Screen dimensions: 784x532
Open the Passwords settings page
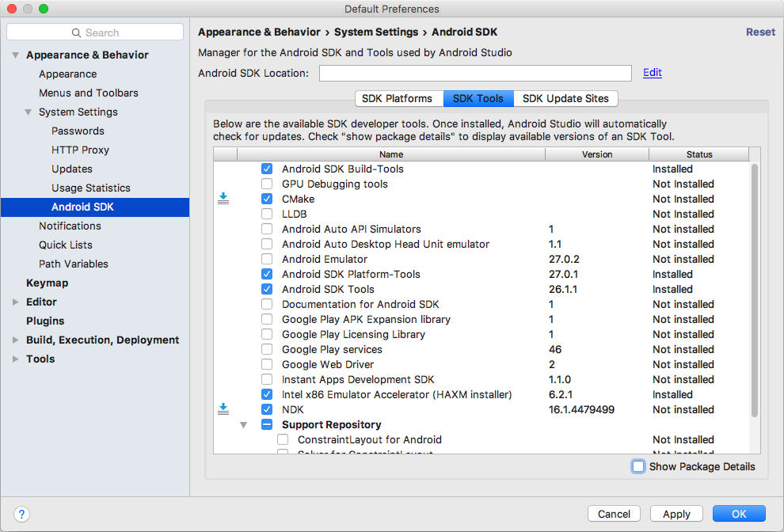78,131
